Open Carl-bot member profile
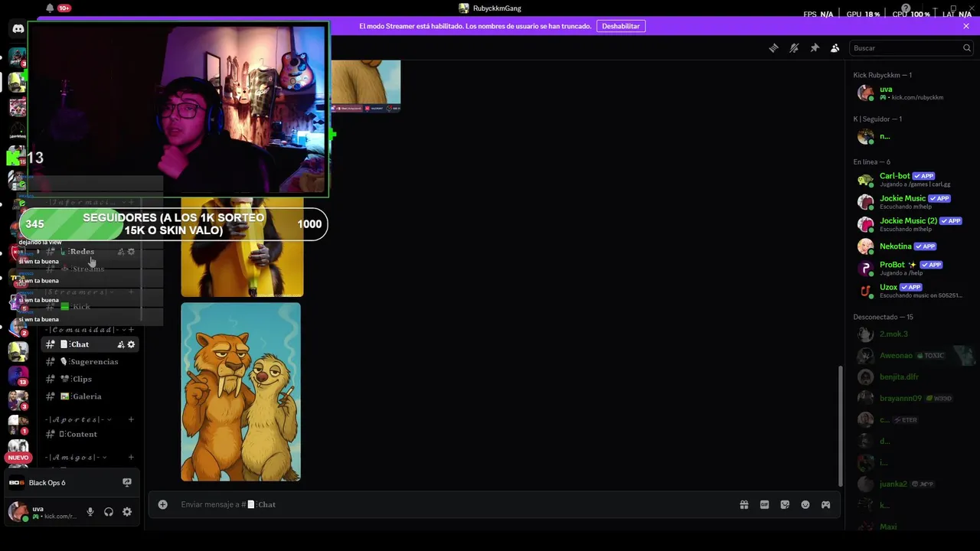The image size is (980, 551). 911,180
